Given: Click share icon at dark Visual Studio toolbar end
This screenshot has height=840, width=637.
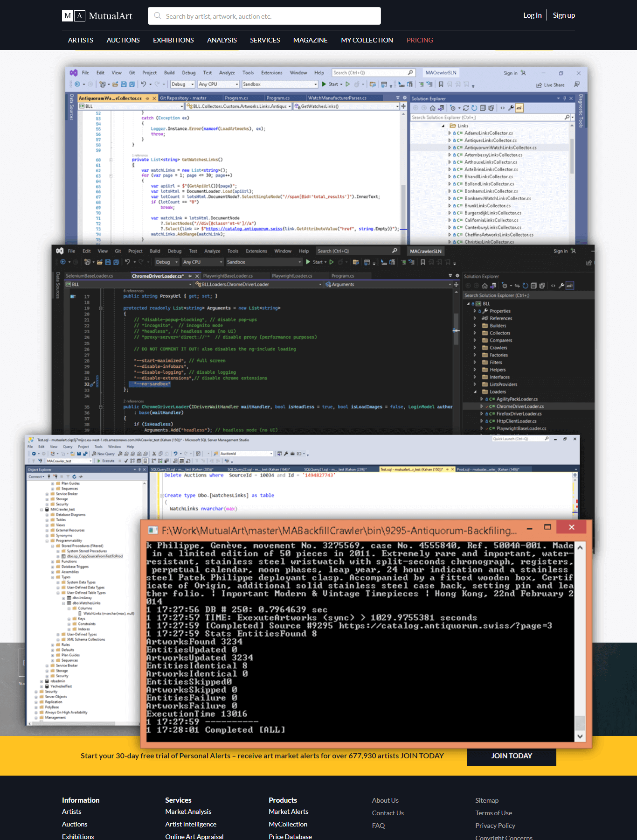Looking at the screenshot, I should click(589, 263).
